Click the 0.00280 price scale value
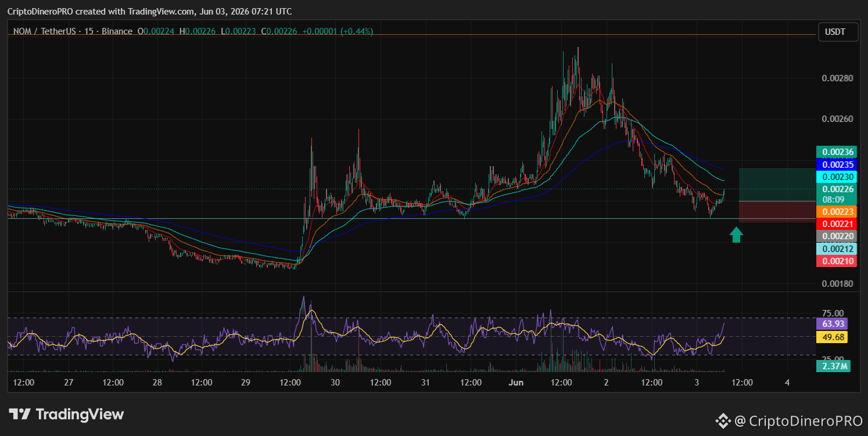The width and height of the screenshot is (868, 436). pyautogui.click(x=837, y=78)
